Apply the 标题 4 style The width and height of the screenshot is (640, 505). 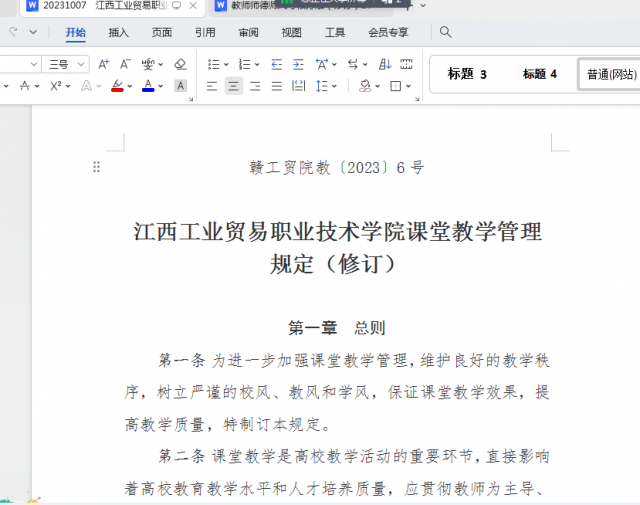pos(539,74)
